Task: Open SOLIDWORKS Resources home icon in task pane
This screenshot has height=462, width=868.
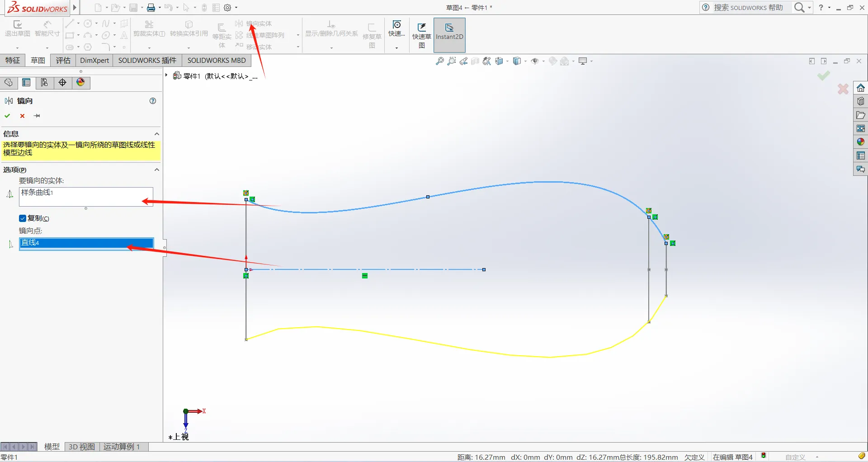Action: point(861,88)
